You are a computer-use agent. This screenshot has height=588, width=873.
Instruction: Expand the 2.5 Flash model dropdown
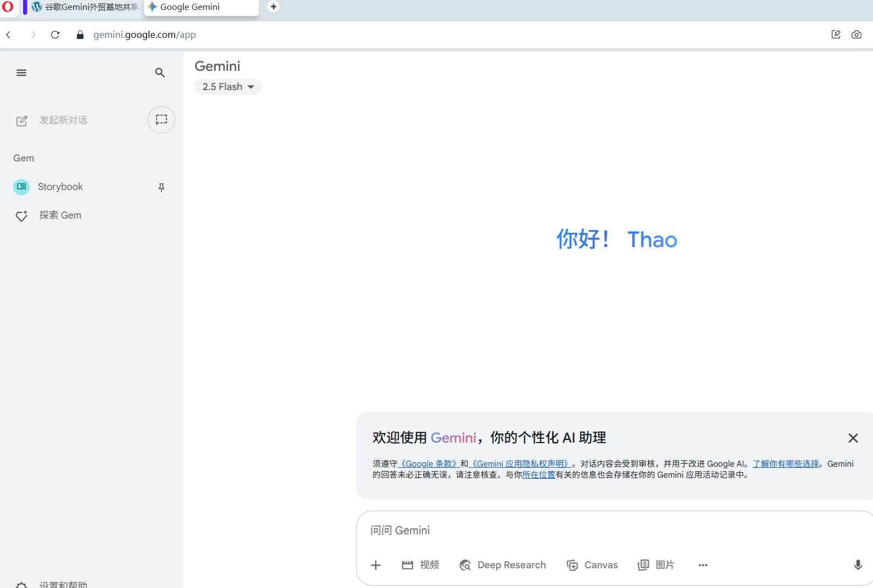point(228,87)
